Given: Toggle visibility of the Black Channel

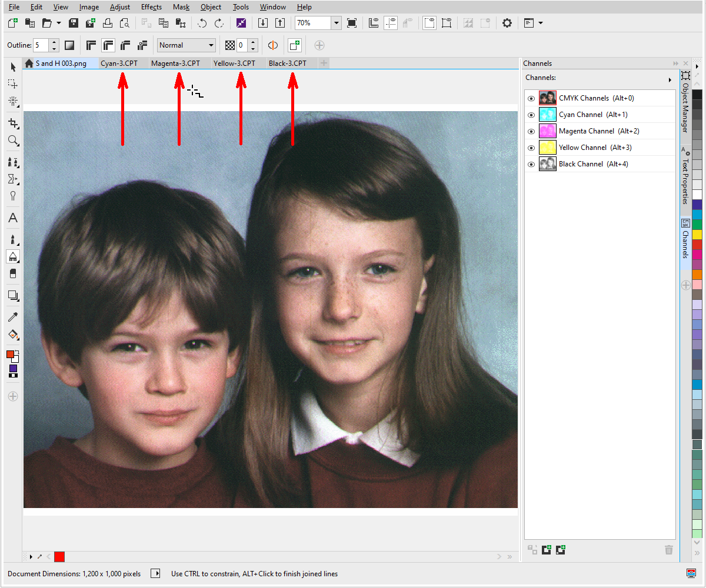Looking at the screenshot, I should coord(531,164).
